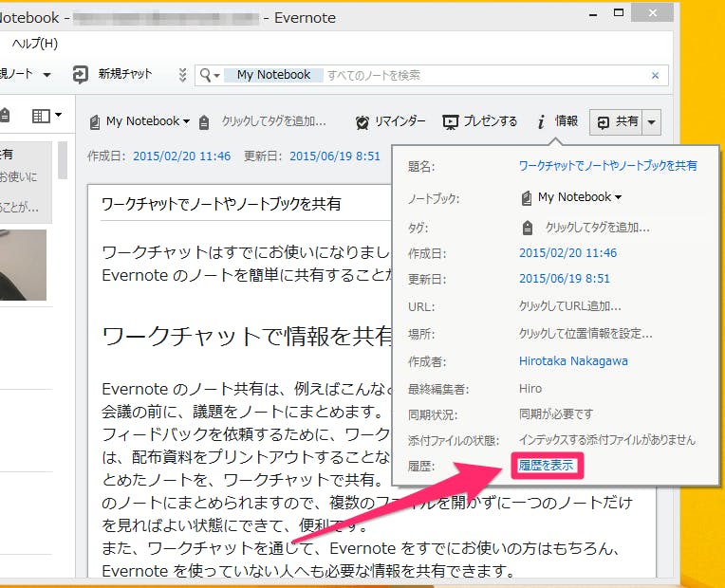Maximize the Evernote window
Image resolution: width=725 pixels, height=588 pixels.
618,13
